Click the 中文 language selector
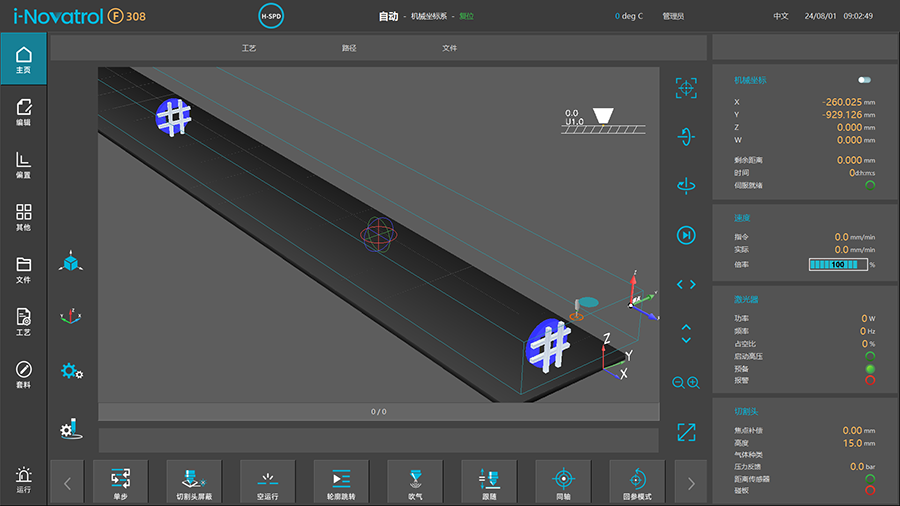Image resolution: width=900 pixels, height=506 pixels. click(x=781, y=17)
